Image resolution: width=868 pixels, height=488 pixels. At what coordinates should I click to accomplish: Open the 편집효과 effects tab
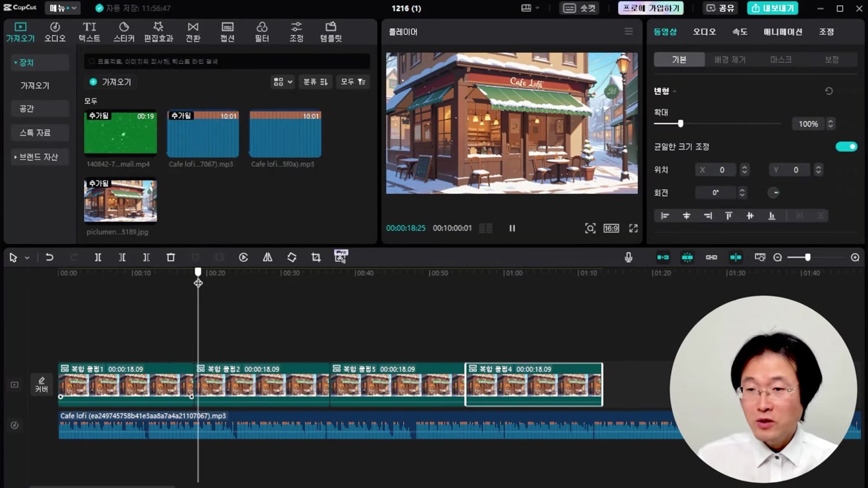pos(158,32)
